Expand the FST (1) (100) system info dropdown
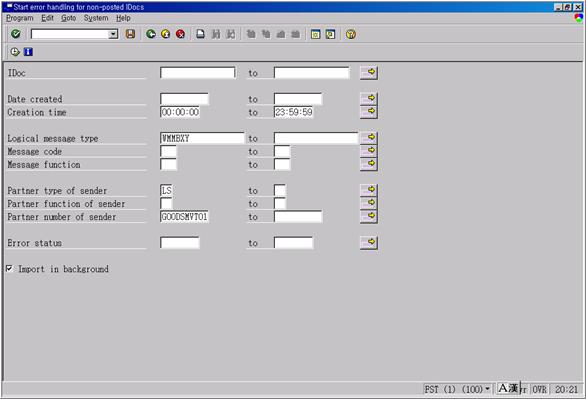This screenshot has height=399, width=586. [487, 389]
